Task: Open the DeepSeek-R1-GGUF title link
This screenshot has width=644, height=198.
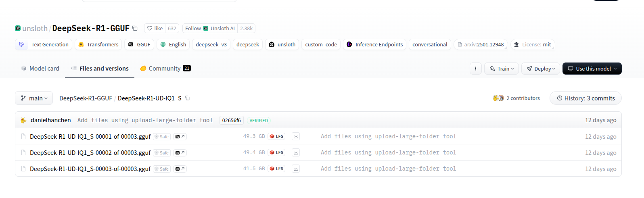Action: point(91,28)
